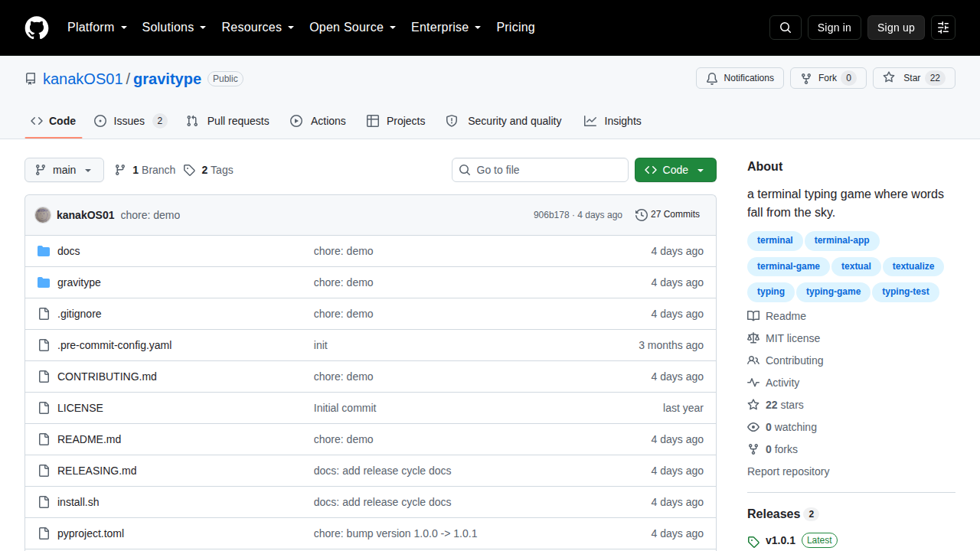Screen dimensions: 980x551
Task: Open the Open Source header menu
Action: click(x=353, y=28)
